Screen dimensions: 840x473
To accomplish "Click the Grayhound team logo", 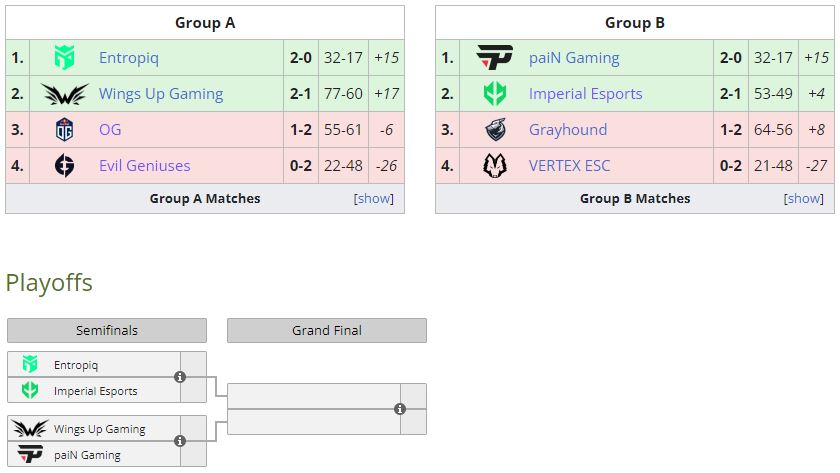I will coord(495,130).
